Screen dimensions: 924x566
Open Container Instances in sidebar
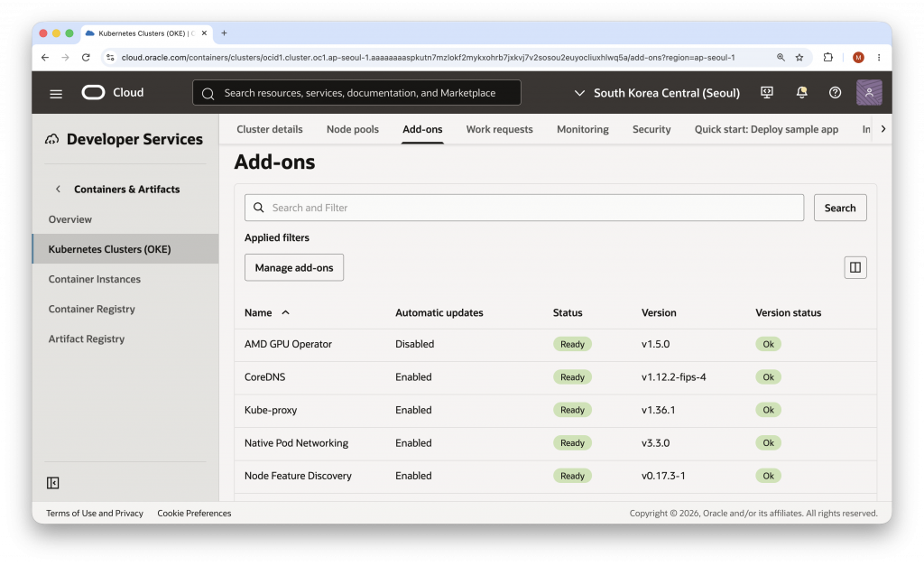coord(94,279)
